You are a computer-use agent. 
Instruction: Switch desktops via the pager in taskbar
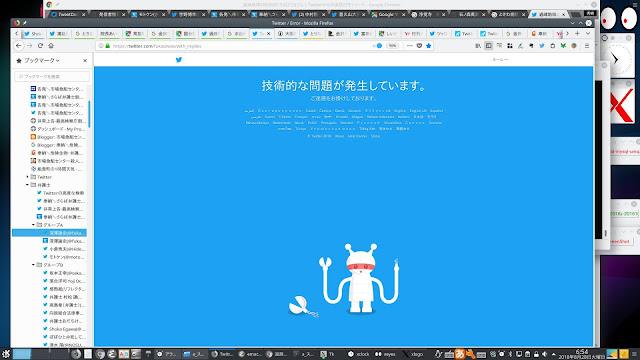click(x=41, y=354)
